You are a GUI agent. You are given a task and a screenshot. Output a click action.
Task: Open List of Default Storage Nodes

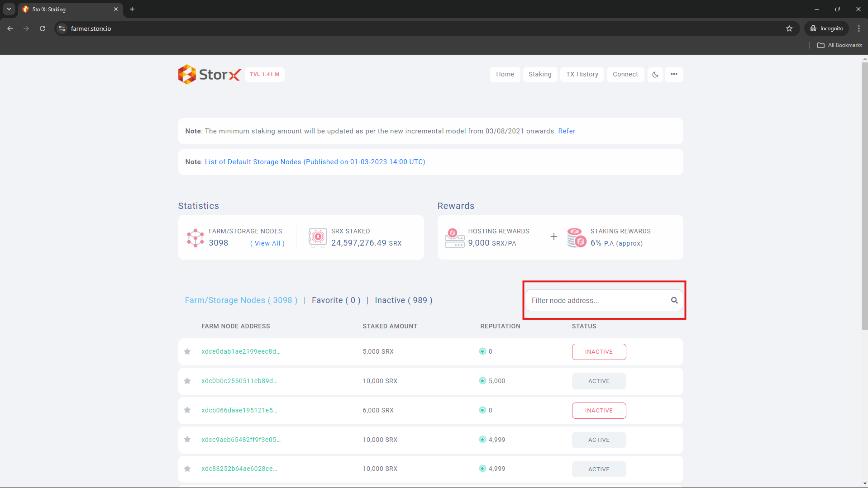315,161
